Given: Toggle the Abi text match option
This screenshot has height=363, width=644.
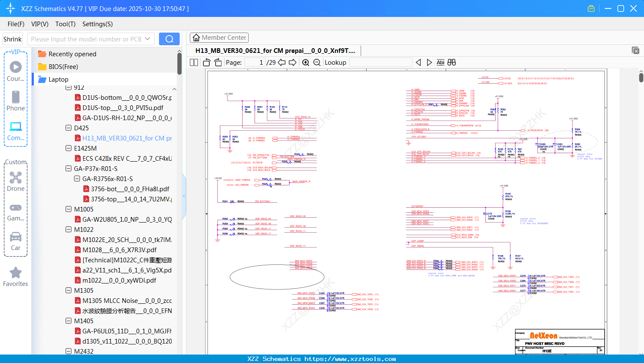Looking at the screenshot, I should point(440,63).
